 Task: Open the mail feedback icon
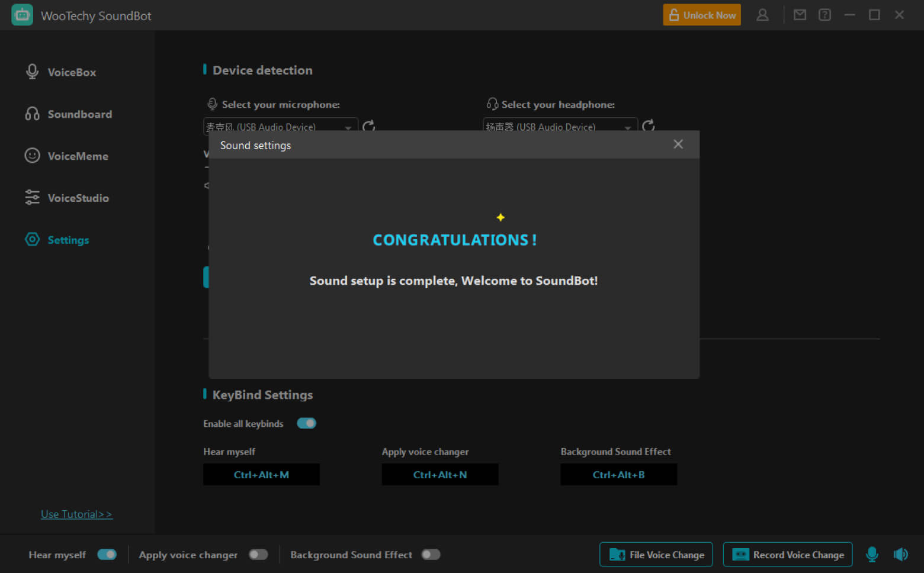tap(800, 15)
